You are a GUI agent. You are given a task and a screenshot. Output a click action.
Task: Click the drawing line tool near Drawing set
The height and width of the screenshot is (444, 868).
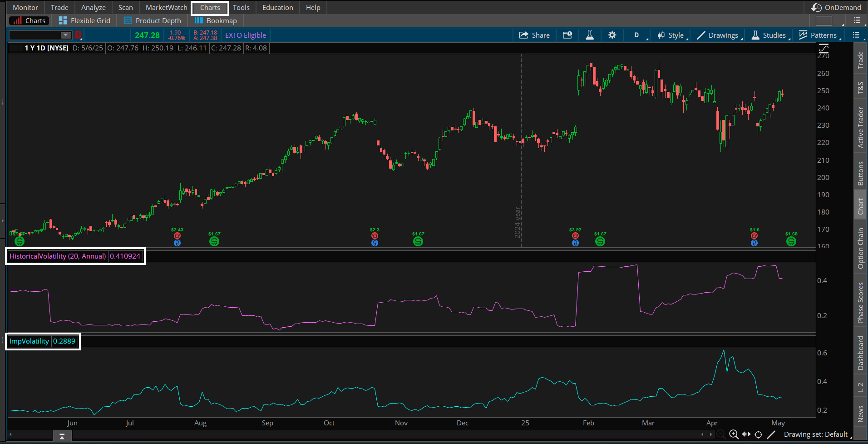click(x=772, y=434)
